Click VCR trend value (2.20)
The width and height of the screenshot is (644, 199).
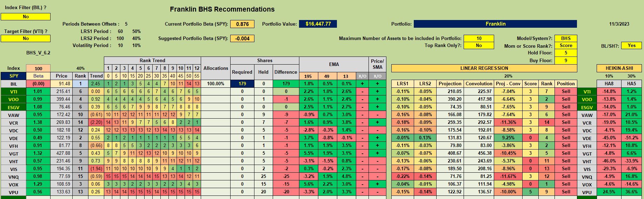click(96, 122)
